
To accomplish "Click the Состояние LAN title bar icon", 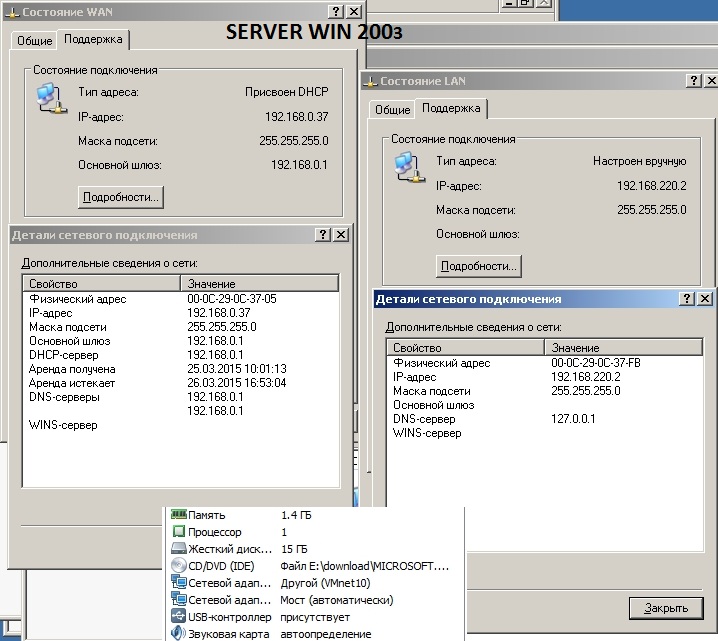I will [370, 81].
